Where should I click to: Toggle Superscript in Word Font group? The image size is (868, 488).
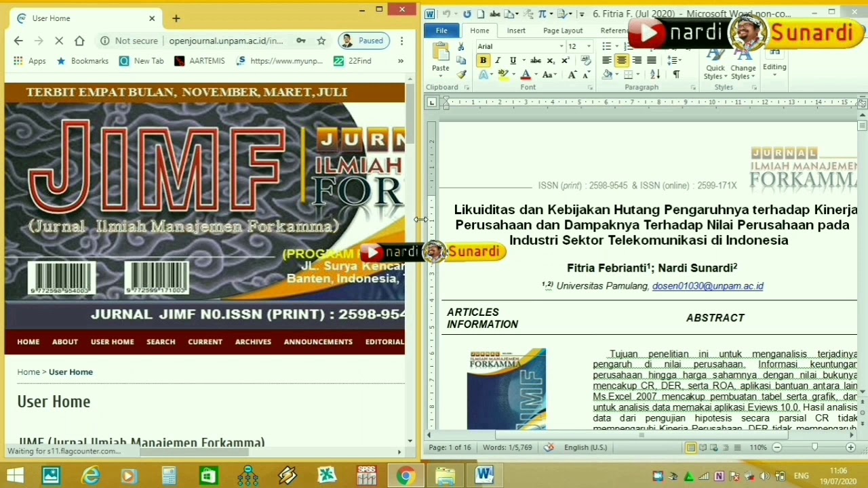565,60
